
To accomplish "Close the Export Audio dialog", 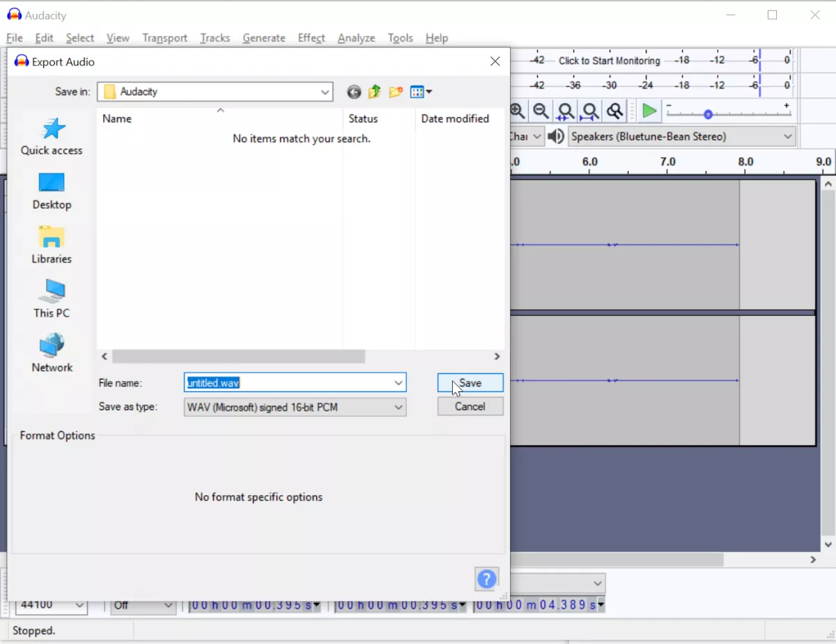I will [x=495, y=61].
